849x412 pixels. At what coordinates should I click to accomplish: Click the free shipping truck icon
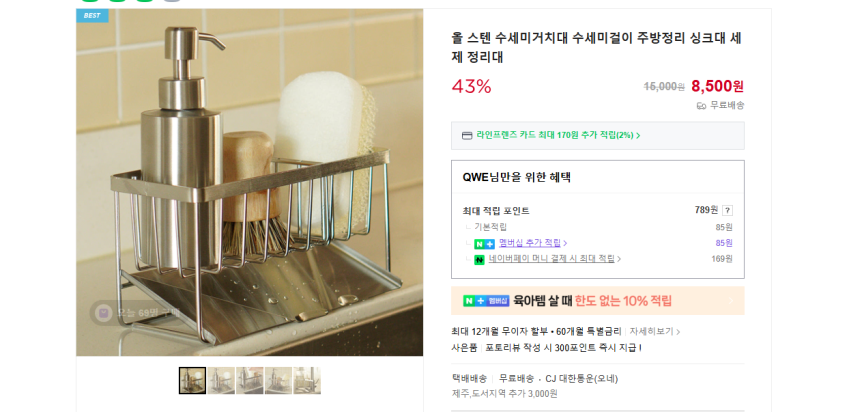701,106
